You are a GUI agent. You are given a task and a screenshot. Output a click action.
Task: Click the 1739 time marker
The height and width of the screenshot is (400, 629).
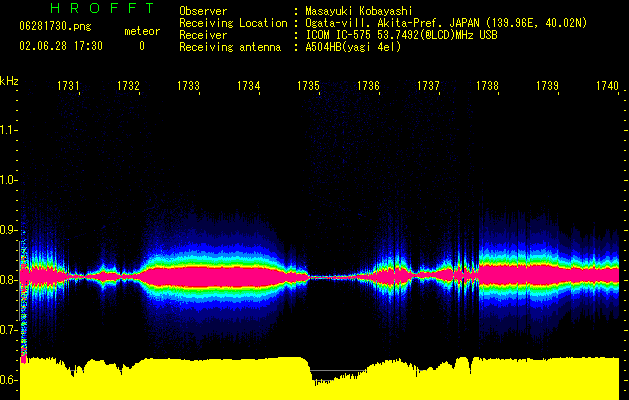(x=548, y=86)
